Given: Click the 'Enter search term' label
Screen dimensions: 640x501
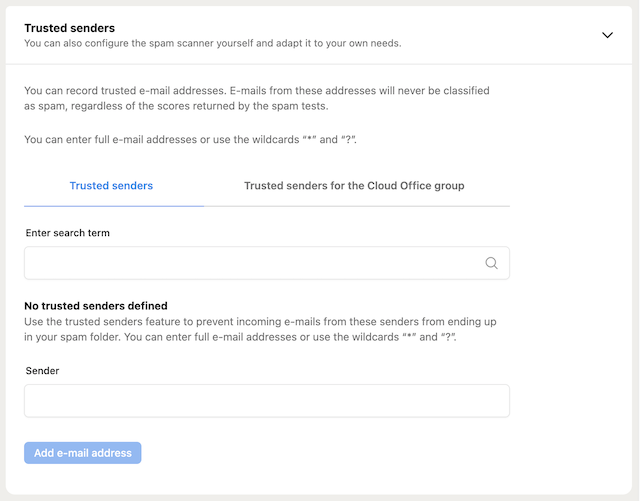Looking at the screenshot, I should tap(68, 233).
